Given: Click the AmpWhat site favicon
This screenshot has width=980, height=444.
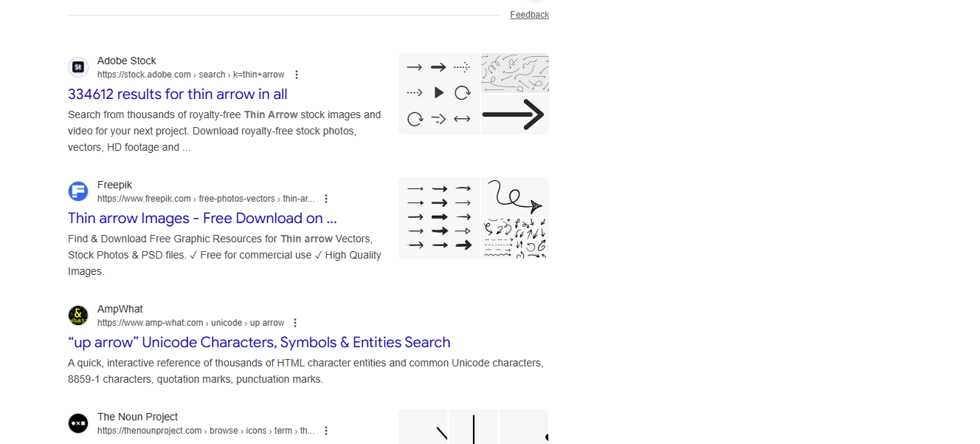Looking at the screenshot, I should [x=78, y=315].
